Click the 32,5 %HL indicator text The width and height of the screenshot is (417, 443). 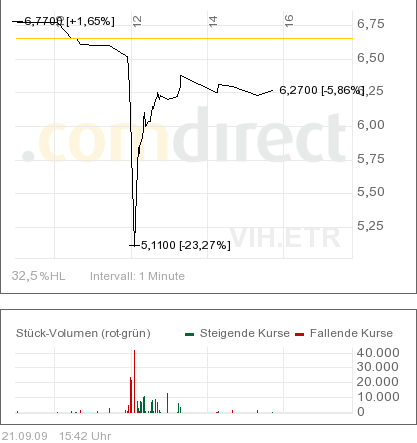[x=38, y=276]
